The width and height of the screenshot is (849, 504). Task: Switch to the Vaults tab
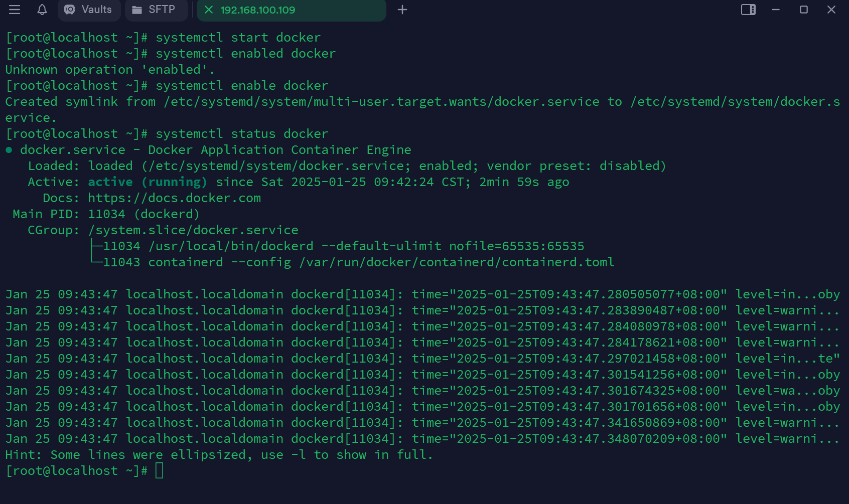(x=89, y=10)
